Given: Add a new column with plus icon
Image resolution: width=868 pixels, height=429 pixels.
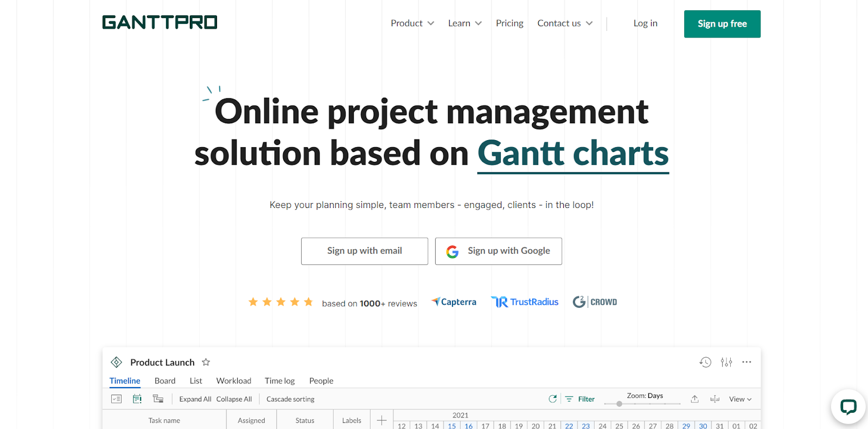Looking at the screenshot, I should click(x=382, y=420).
